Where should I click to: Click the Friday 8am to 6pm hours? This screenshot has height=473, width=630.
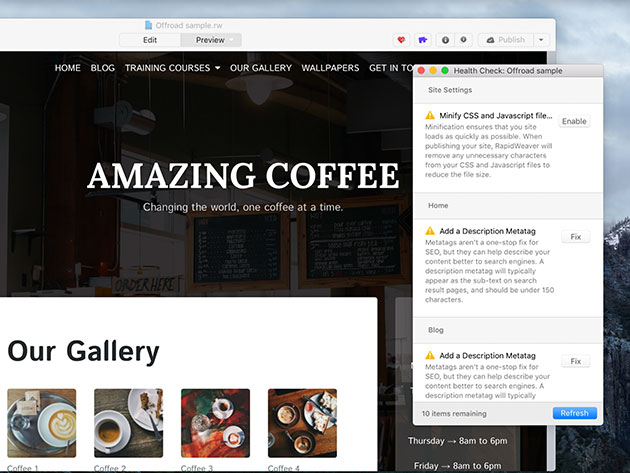click(x=458, y=466)
